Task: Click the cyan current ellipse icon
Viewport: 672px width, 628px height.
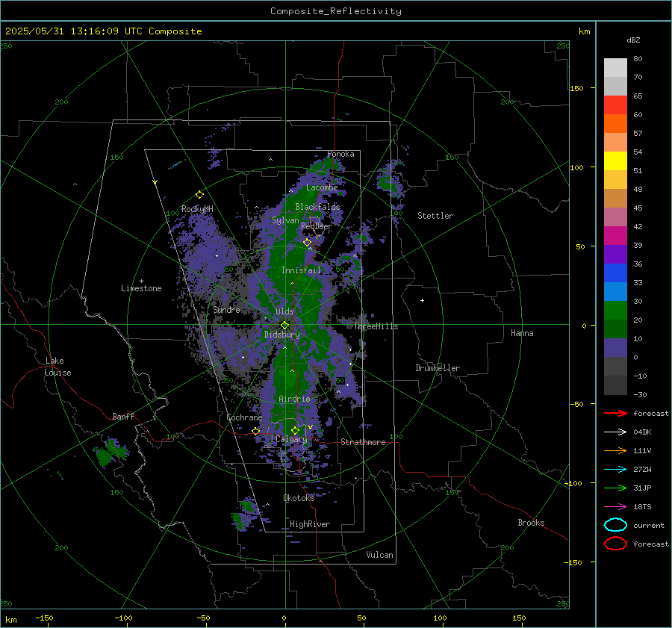Action: point(615,525)
